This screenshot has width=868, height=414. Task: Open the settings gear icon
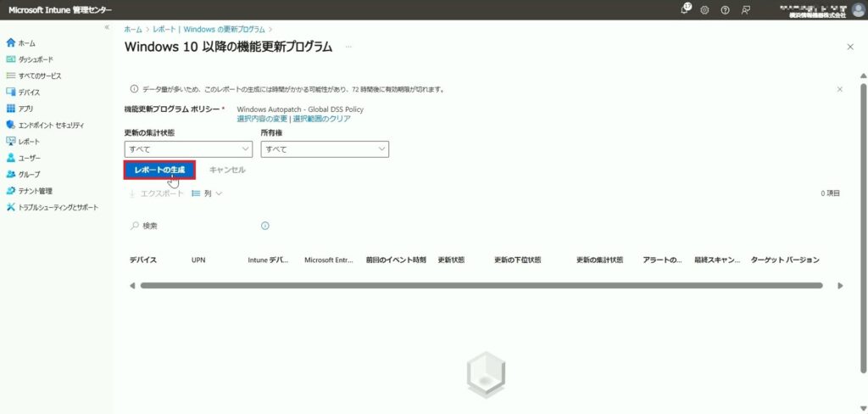tap(704, 10)
